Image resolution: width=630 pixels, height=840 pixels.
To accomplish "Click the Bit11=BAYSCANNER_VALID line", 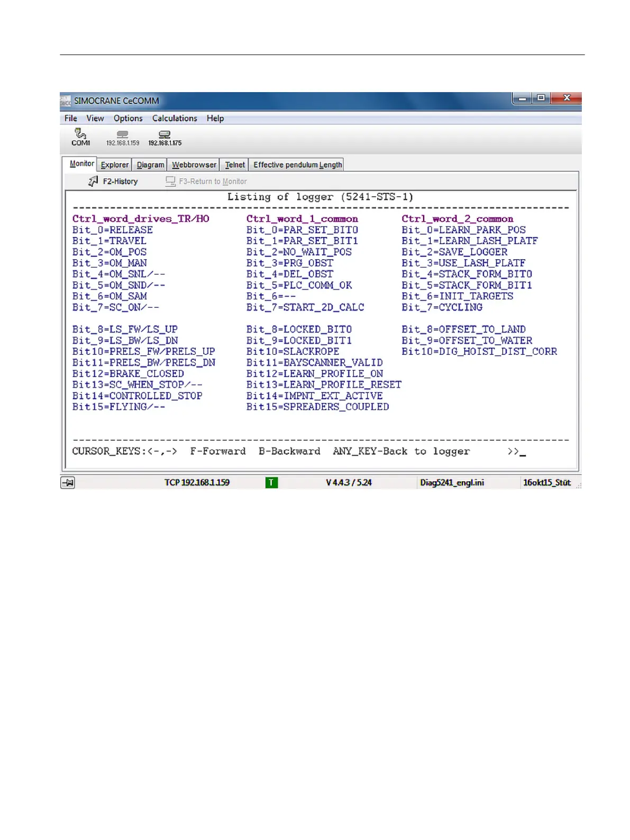I will click(315, 363).
